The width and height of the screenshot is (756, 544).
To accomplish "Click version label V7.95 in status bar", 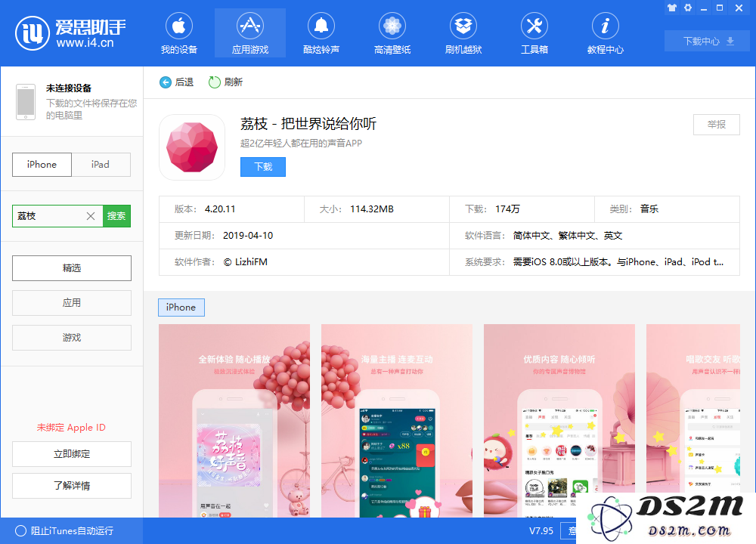I will point(541,531).
